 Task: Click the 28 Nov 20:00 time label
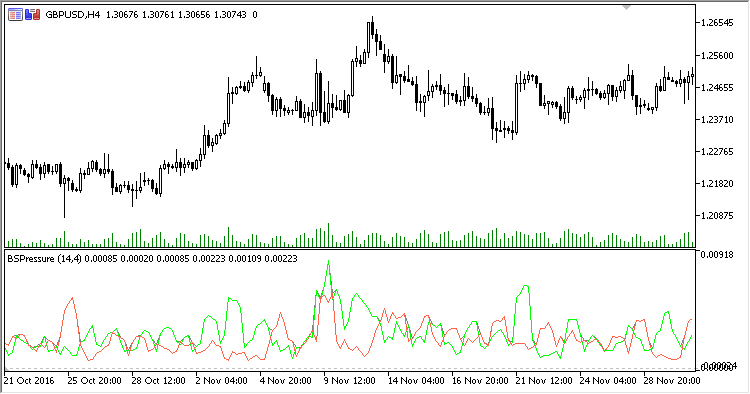pos(672,381)
